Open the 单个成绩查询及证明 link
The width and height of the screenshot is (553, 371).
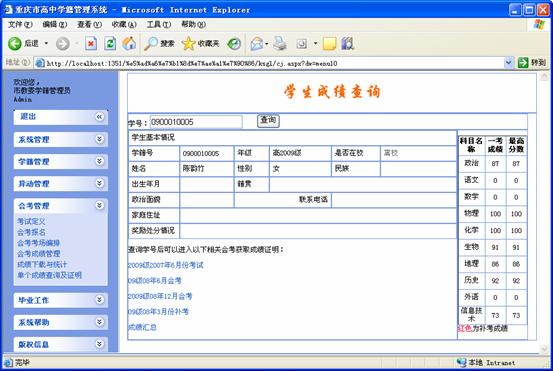[49, 275]
